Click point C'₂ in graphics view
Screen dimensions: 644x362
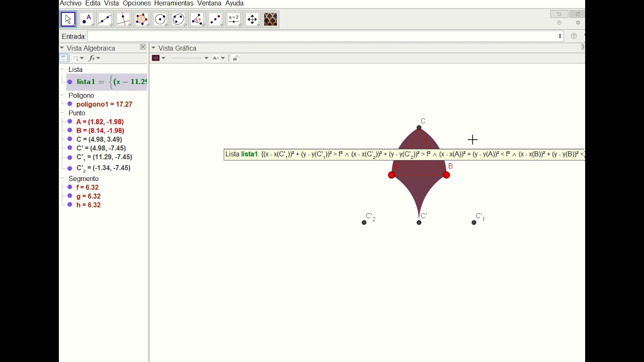(x=364, y=222)
